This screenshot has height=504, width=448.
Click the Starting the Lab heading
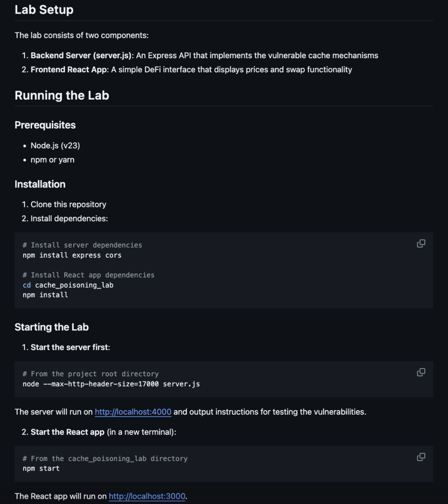pos(52,327)
